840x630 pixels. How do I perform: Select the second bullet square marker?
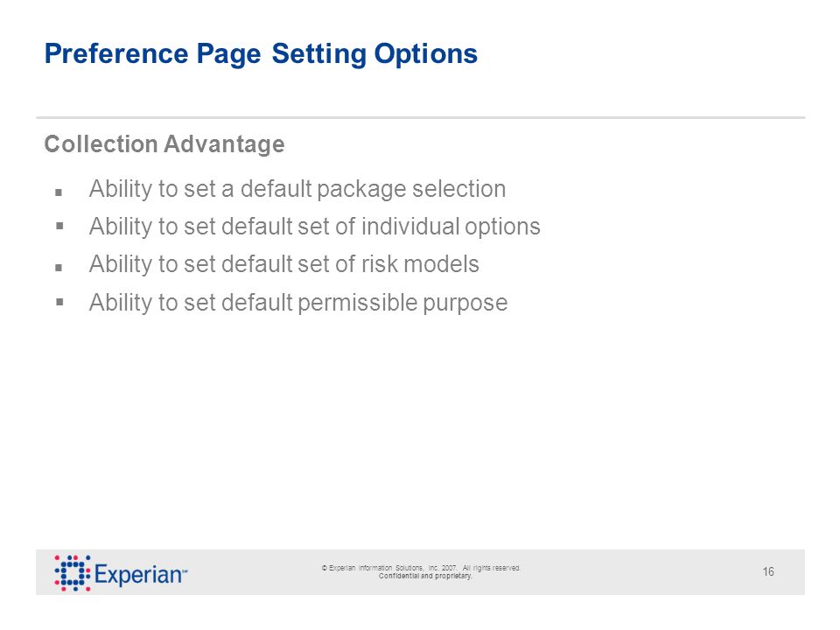(x=59, y=226)
